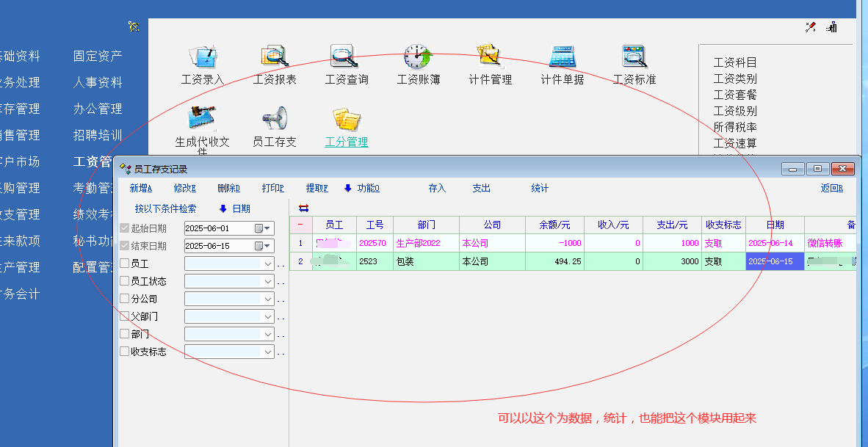Open the 计件管理 piecework management icon
The width and height of the screenshot is (868, 447).
coord(490,57)
